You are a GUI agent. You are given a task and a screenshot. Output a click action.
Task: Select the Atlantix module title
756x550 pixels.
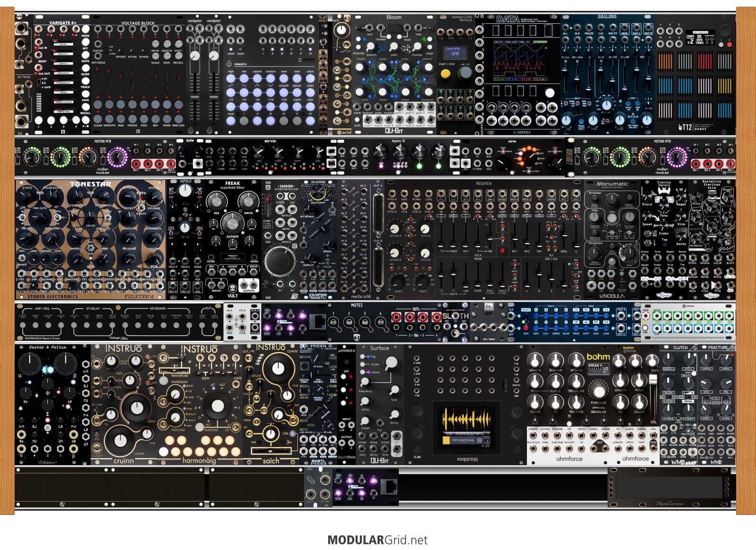pos(484,183)
